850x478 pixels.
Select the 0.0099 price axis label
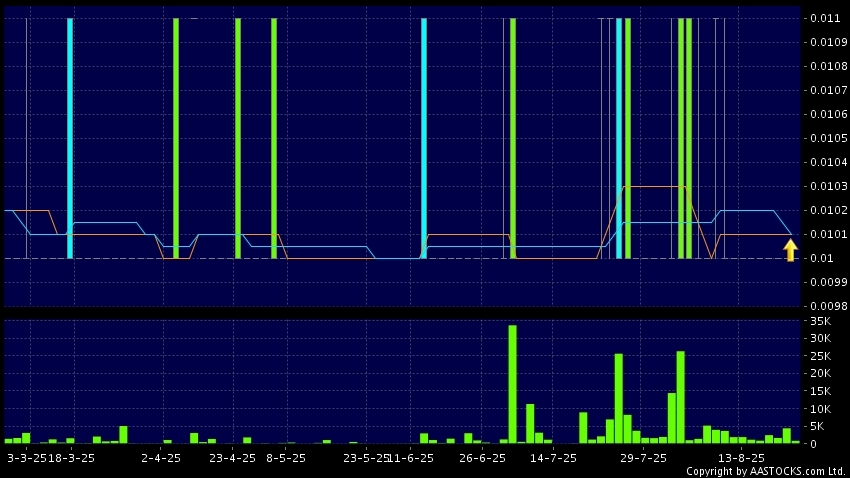[828, 282]
